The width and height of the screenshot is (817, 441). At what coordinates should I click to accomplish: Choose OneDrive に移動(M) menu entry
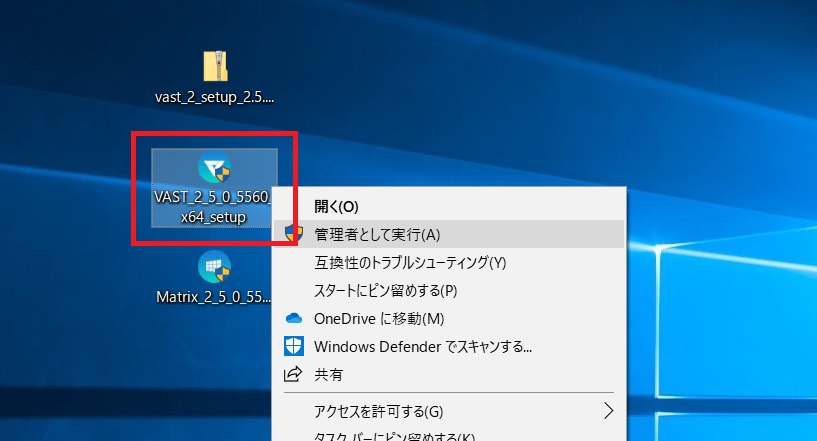tap(449, 318)
